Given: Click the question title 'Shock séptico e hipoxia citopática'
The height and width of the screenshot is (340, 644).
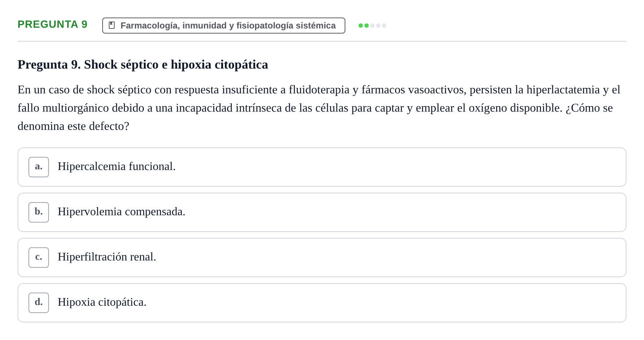Looking at the screenshot, I should pyautogui.click(x=176, y=65).
